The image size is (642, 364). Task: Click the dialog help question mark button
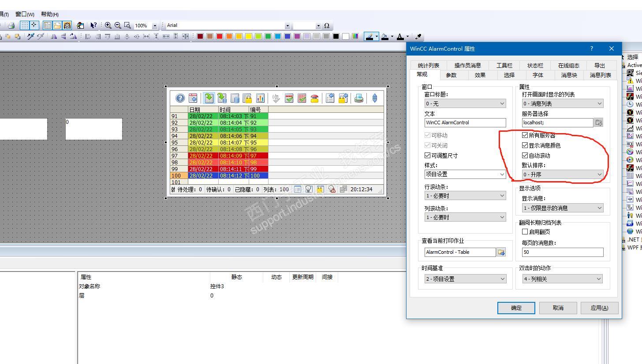tap(592, 48)
